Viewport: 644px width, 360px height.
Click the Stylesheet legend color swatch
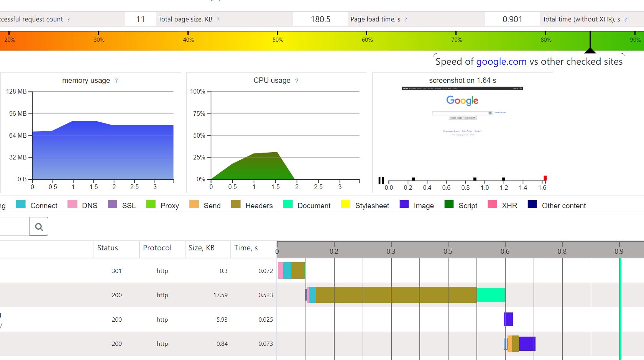click(x=345, y=204)
